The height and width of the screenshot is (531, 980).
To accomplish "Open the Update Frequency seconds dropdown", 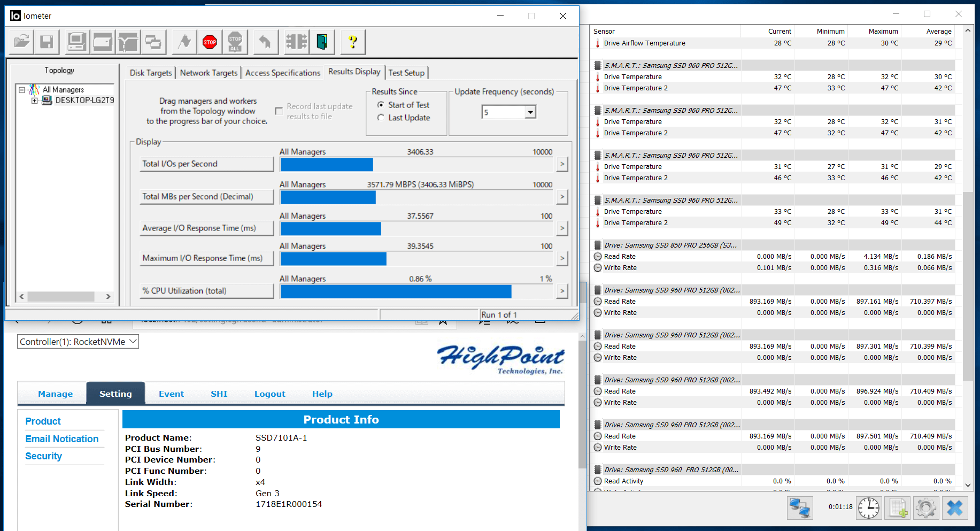I will click(530, 112).
